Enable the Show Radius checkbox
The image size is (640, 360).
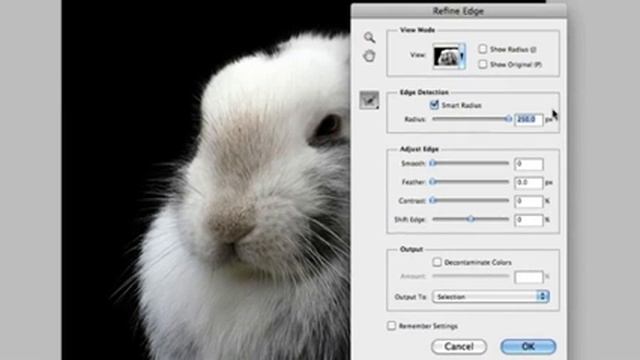482,49
